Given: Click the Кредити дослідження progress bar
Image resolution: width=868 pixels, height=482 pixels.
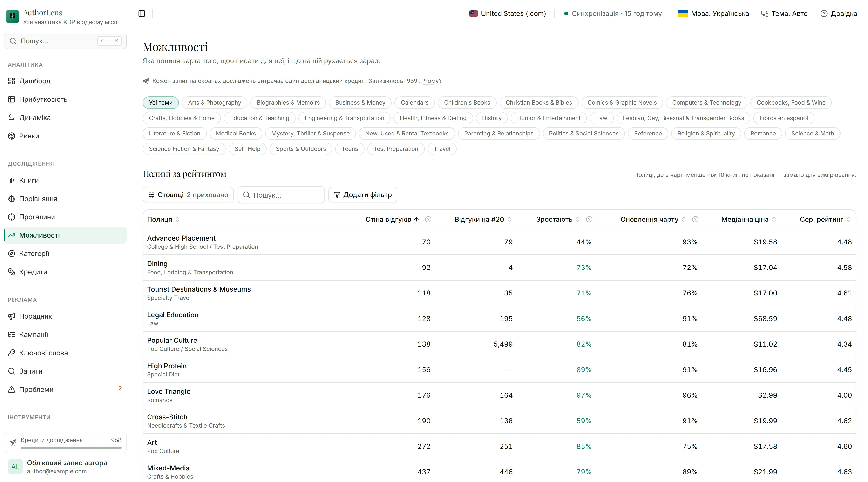Looking at the screenshot, I should click(71, 448).
